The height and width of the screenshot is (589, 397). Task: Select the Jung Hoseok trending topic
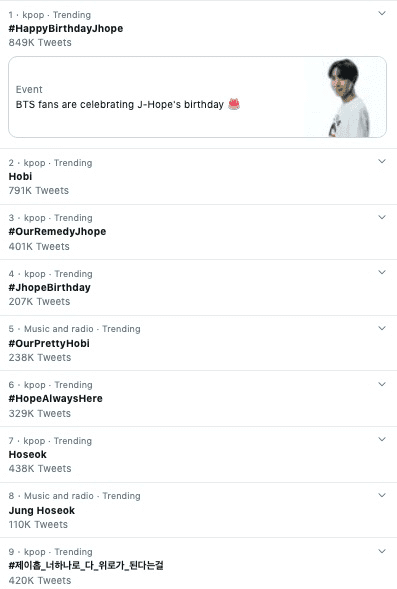tap(42, 510)
